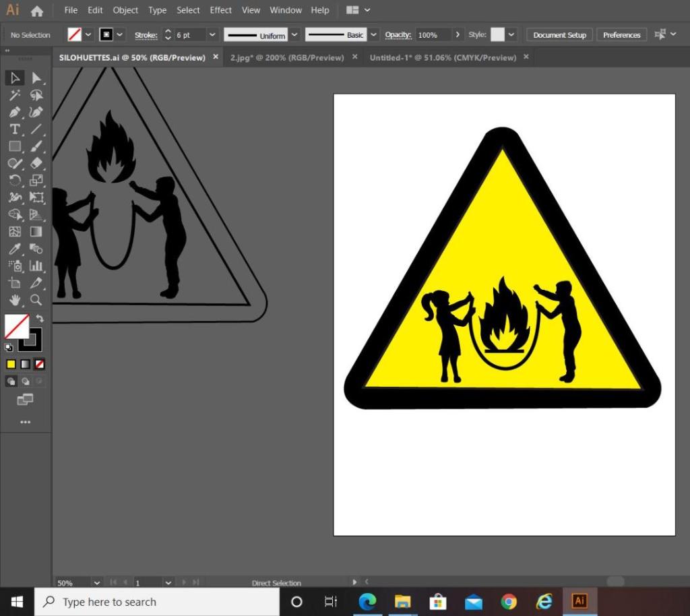
Task: Select the Zoom magnifier tool
Action: coord(36,300)
